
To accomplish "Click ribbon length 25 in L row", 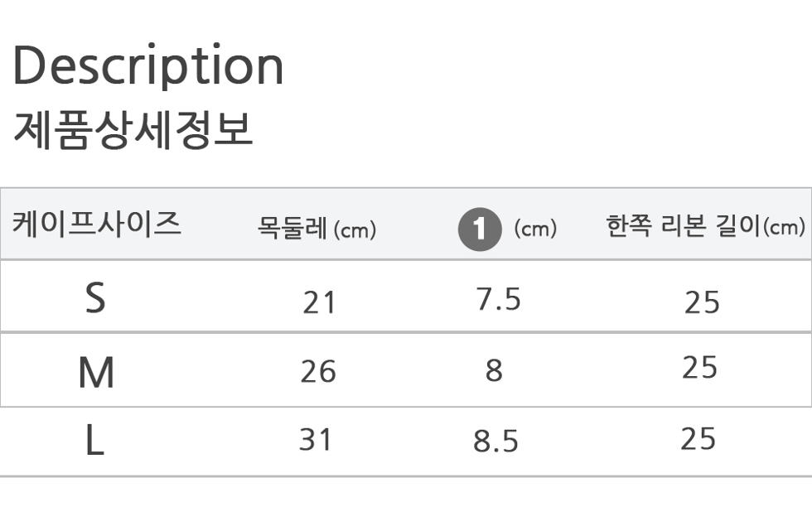I will pos(698,439).
